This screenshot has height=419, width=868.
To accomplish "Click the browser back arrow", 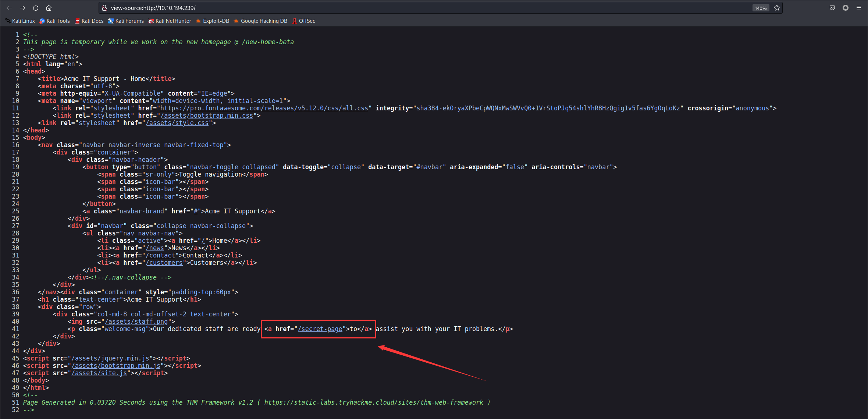I will pos(9,8).
